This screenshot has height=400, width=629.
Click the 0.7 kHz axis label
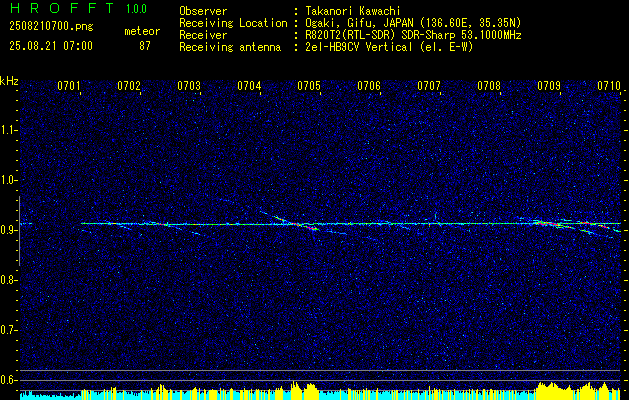point(9,330)
